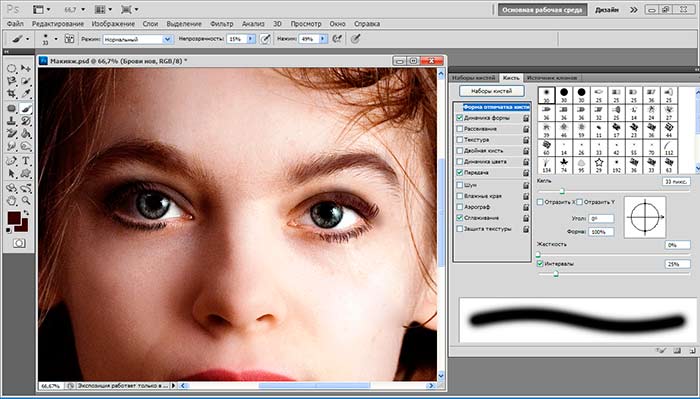This screenshot has width=700, height=399.
Task: Open the Режим blending mode dropdown
Action: (x=138, y=39)
